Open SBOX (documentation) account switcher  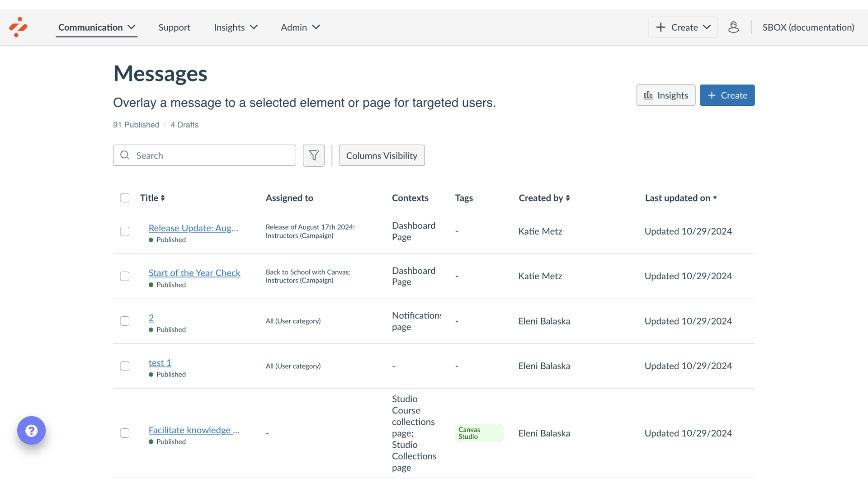808,27
